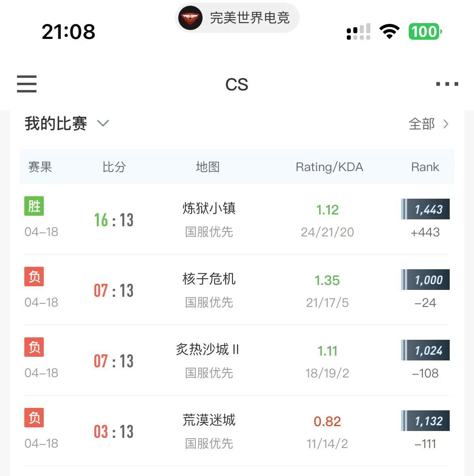The width and height of the screenshot is (474, 476).
Task: Tap the 1,000 rank badge
Action: tap(425, 280)
